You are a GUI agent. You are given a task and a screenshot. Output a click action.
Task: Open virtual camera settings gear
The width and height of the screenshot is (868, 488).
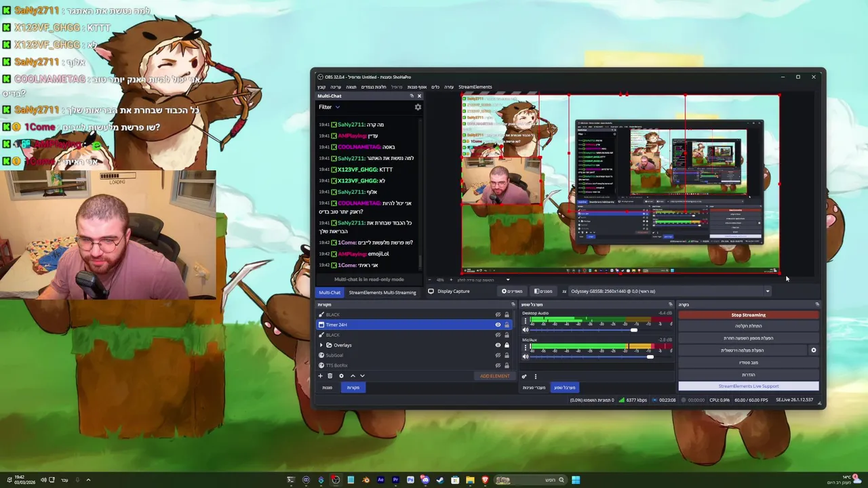coord(814,350)
